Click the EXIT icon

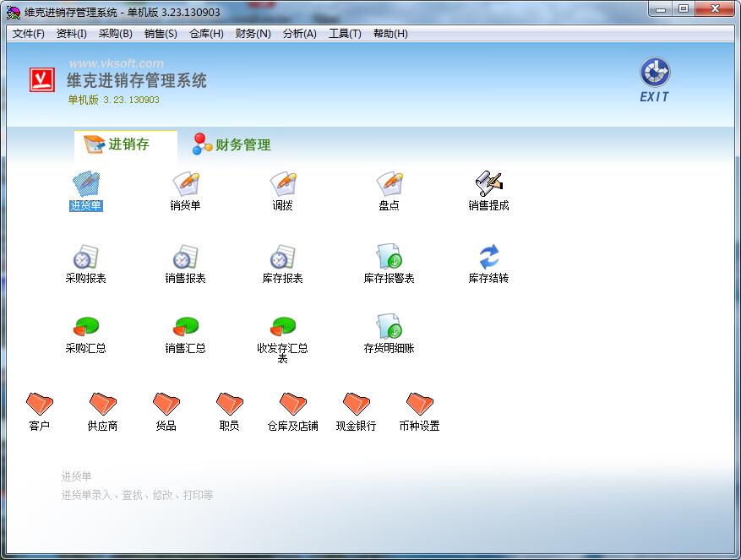[655, 79]
